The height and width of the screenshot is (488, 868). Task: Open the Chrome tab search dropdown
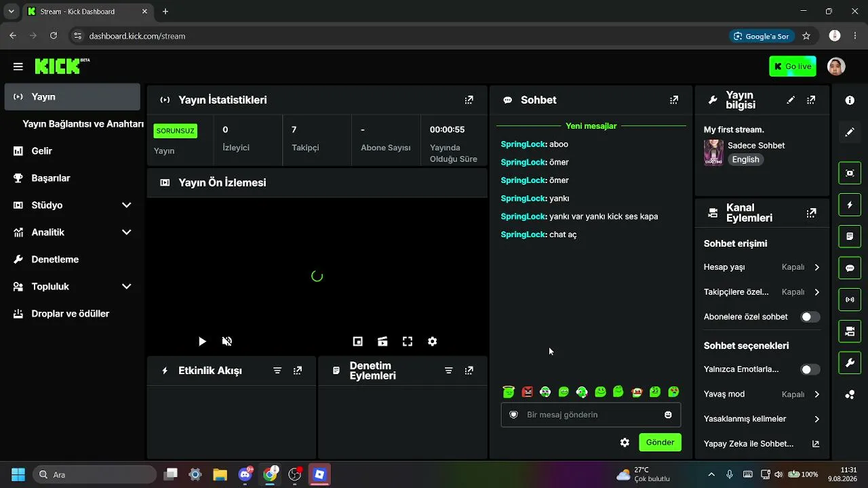pos(11,12)
